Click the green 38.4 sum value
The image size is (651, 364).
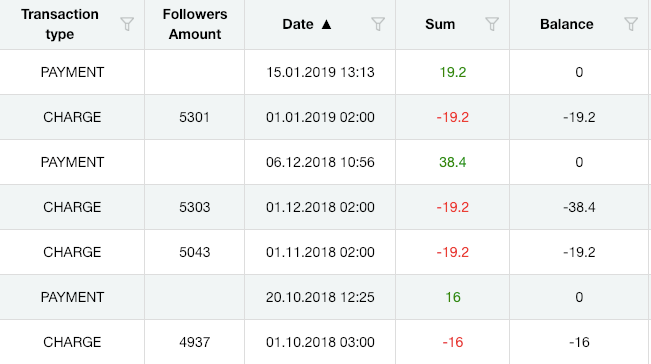pyautogui.click(x=453, y=162)
